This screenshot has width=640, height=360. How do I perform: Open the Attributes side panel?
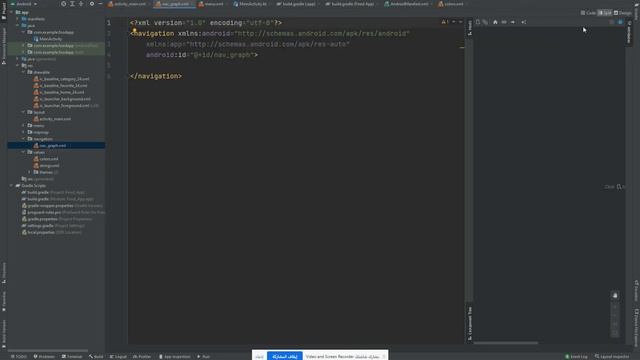[x=629, y=33]
